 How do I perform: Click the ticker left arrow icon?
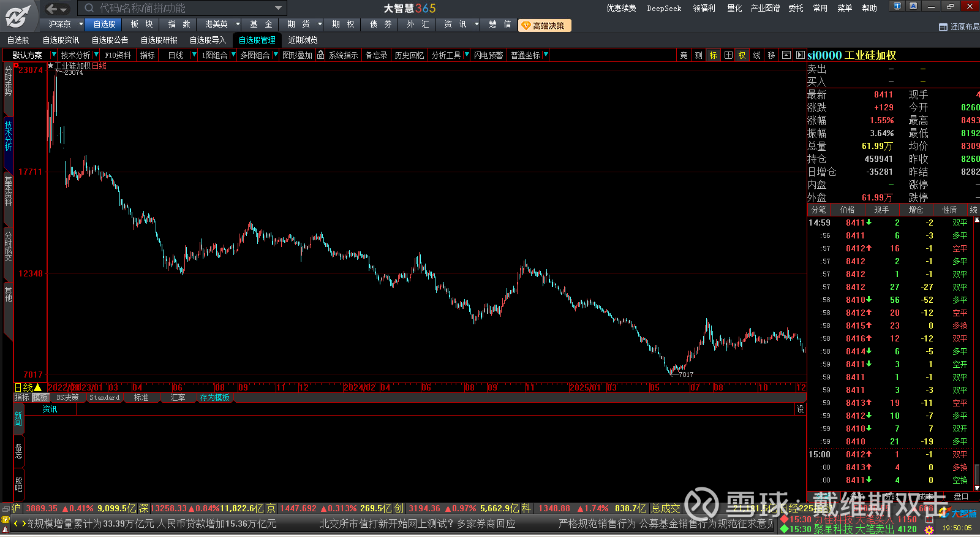(x=16, y=524)
